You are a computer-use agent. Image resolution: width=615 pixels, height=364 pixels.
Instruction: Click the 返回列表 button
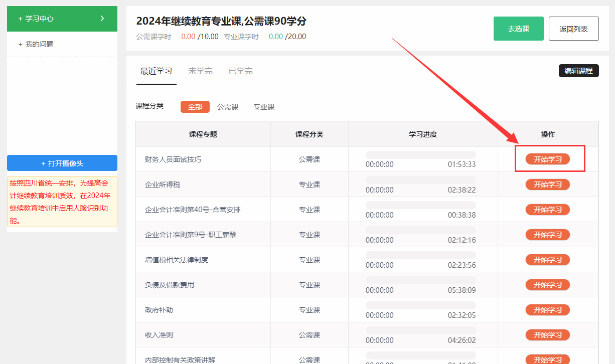[573, 29]
